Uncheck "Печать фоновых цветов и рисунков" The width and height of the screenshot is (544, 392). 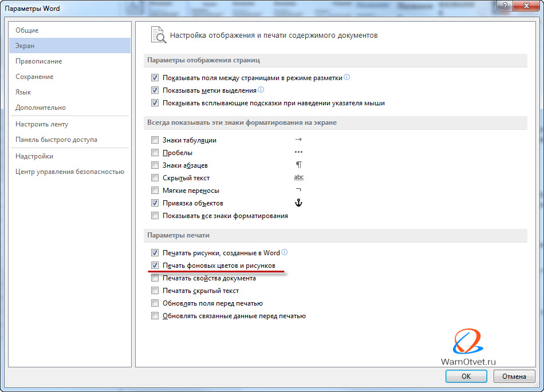pos(155,266)
